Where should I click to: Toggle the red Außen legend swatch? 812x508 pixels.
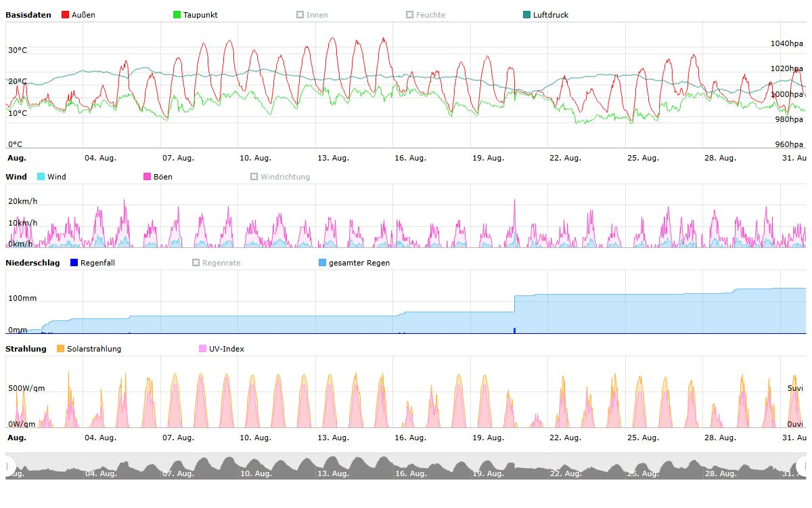66,15
